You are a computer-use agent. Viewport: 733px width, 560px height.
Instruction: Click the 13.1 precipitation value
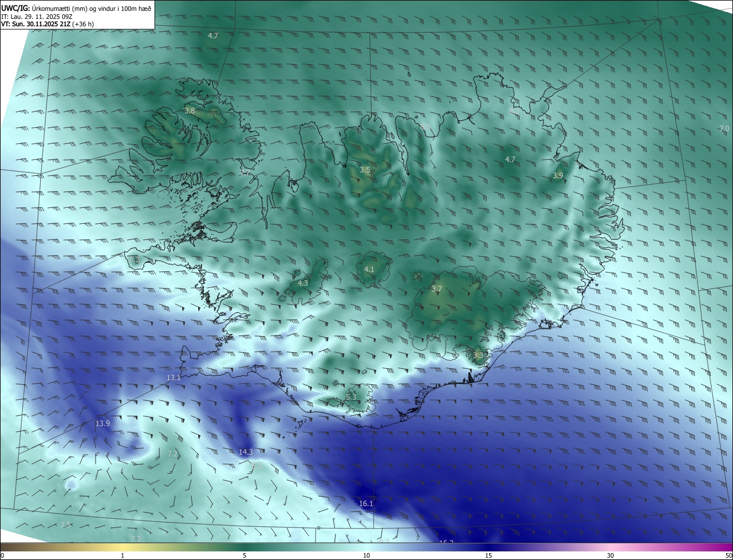click(x=174, y=378)
